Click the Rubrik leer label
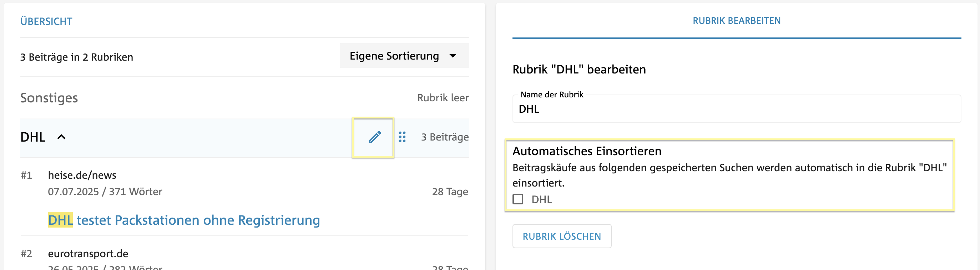 coord(443,98)
